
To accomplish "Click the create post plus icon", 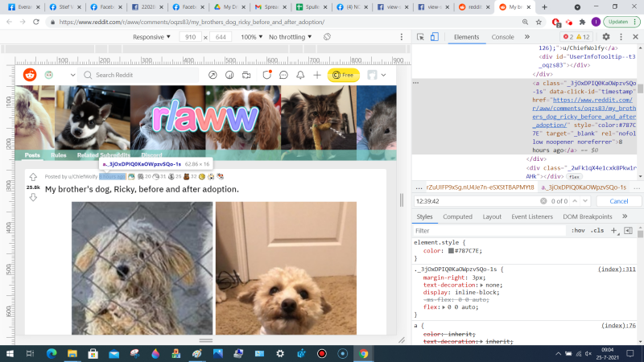I will pyautogui.click(x=318, y=75).
